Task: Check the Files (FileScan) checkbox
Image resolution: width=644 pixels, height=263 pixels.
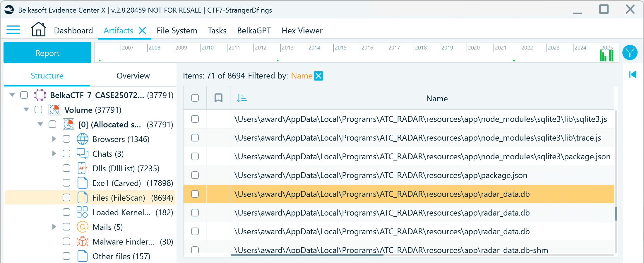Action: click(66, 197)
